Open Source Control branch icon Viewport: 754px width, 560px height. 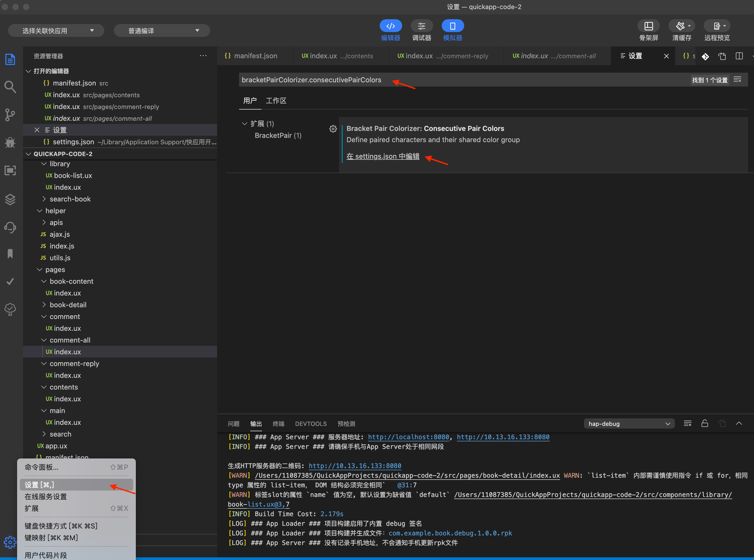tap(10, 115)
